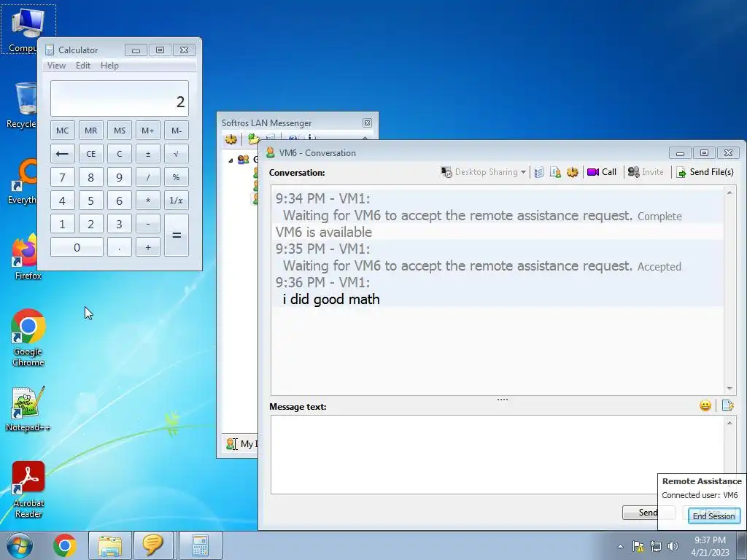
Task: Open the Windows Start menu
Action: click(19, 545)
